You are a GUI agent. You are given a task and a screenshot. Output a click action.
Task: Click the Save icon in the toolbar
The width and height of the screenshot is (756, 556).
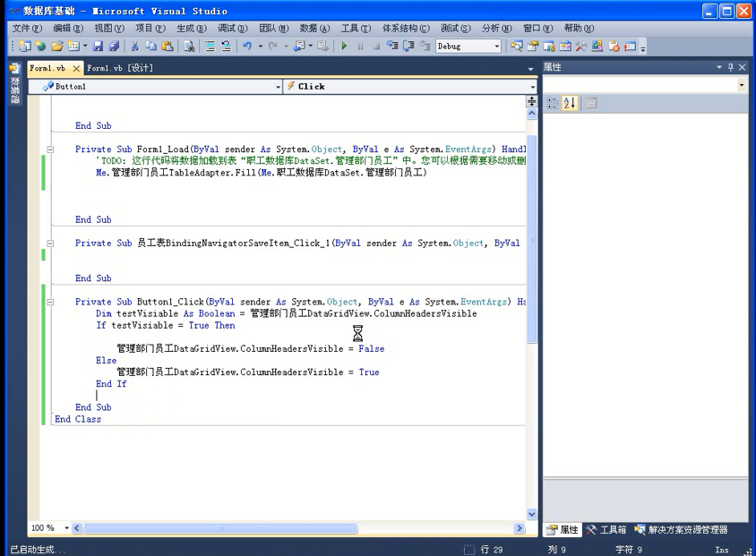coord(98,47)
